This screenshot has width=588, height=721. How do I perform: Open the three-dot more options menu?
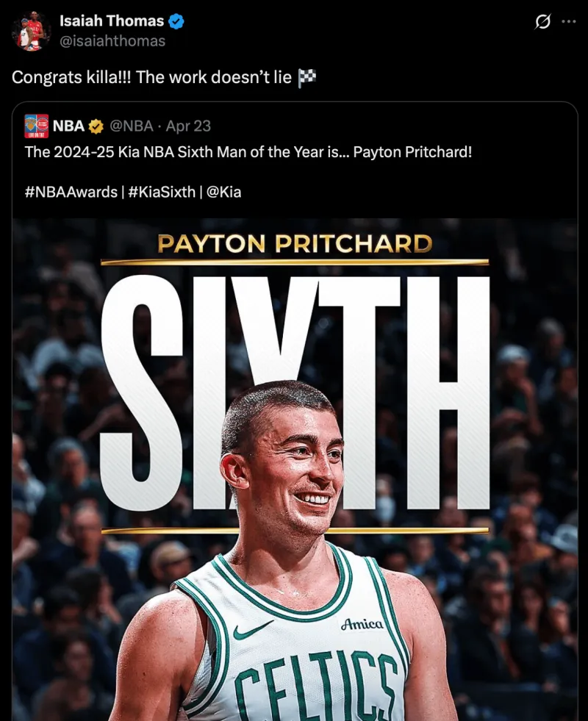point(569,21)
